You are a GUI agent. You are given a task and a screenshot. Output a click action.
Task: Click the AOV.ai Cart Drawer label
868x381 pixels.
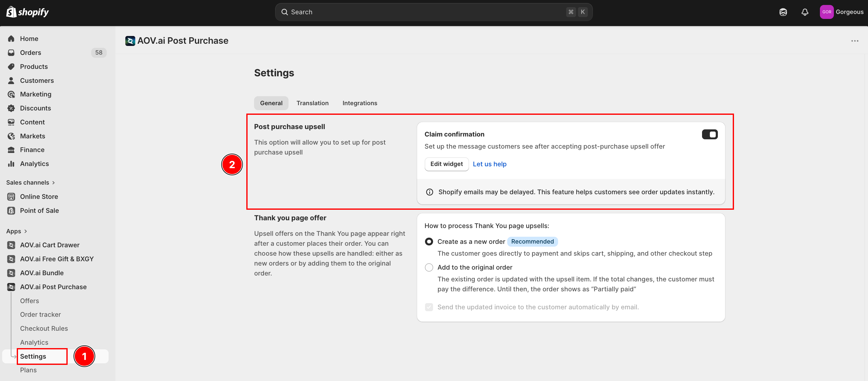(x=50, y=245)
